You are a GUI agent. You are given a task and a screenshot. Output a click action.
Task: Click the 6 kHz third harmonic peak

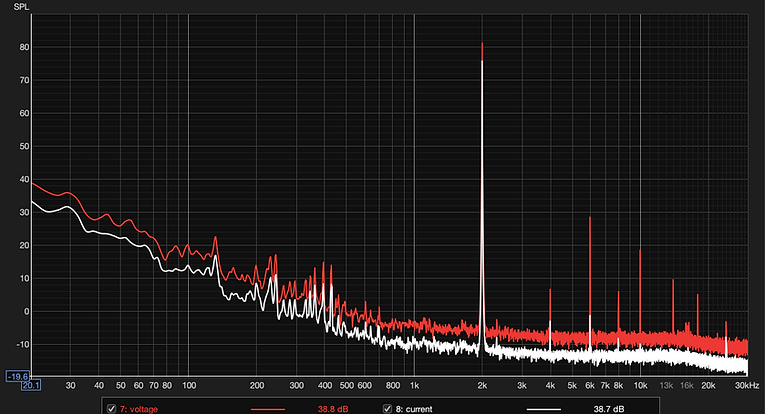click(590, 217)
